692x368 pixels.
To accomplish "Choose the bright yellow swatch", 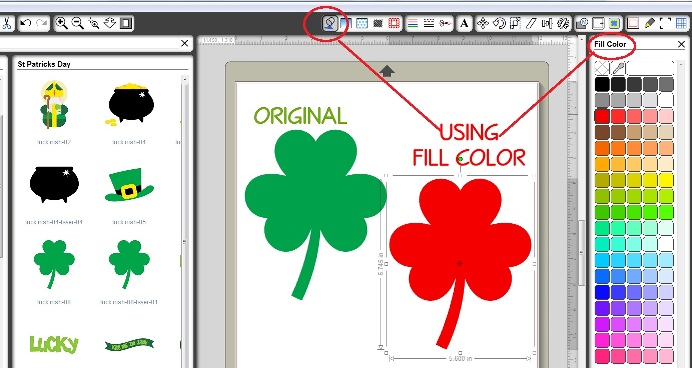I will point(666,180).
